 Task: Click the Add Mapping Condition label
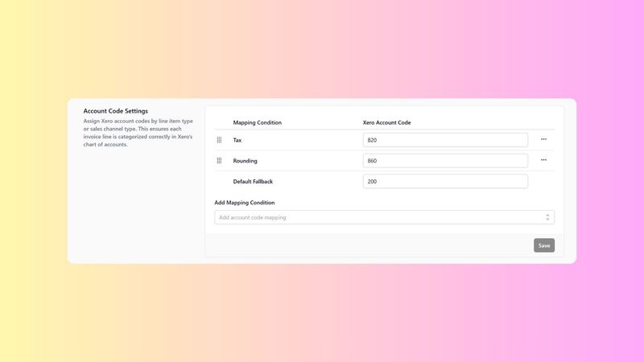click(x=245, y=203)
